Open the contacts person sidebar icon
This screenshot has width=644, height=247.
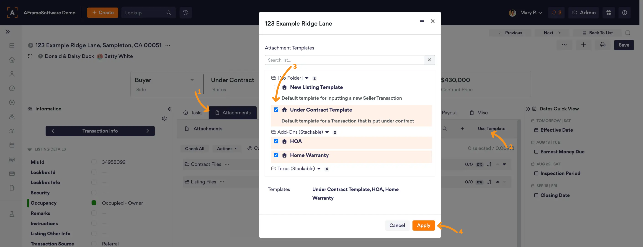12,74
